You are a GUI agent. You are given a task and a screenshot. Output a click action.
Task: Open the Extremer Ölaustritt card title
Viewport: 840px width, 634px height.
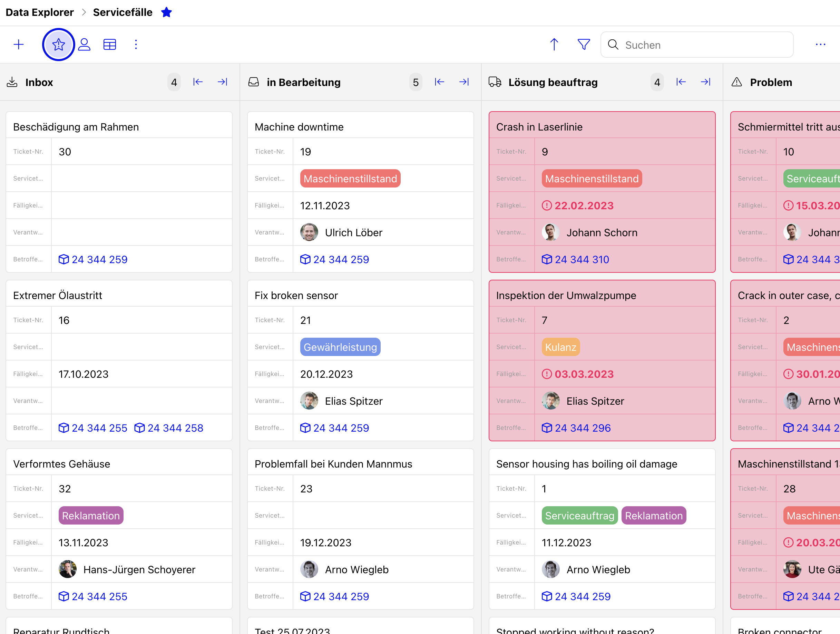click(58, 295)
